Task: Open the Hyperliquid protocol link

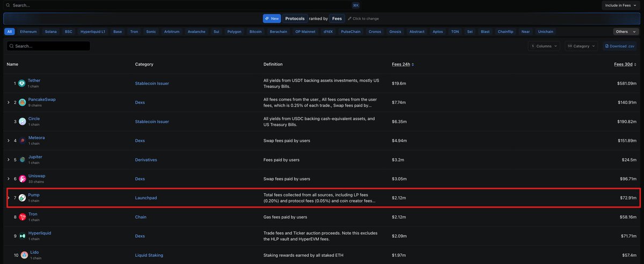Action: click(40, 233)
